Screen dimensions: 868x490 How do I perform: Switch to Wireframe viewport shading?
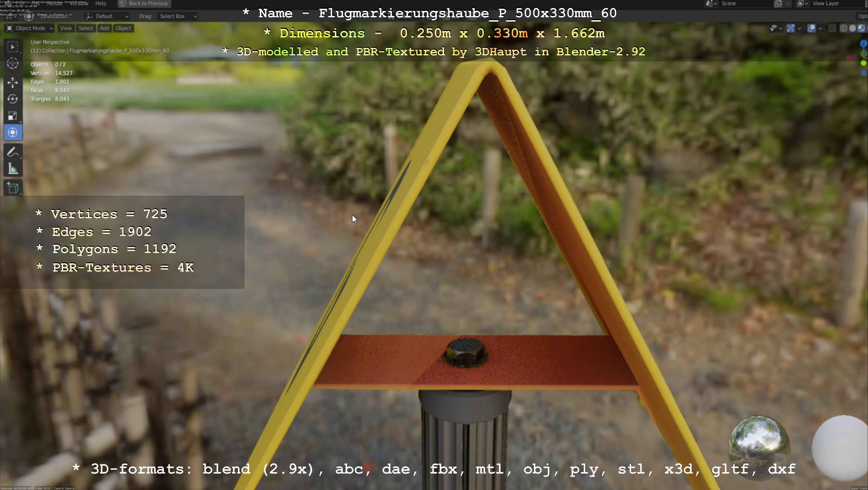pyautogui.click(x=843, y=28)
